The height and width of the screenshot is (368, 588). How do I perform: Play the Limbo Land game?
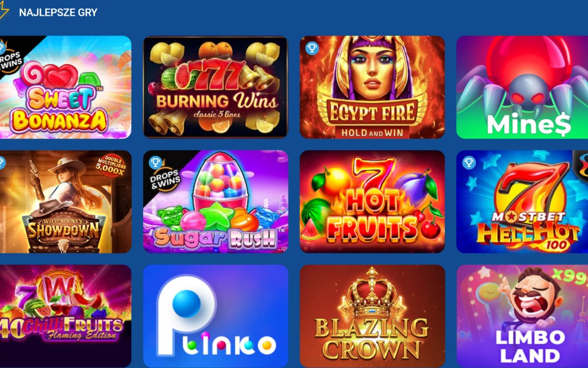point(522,316)
